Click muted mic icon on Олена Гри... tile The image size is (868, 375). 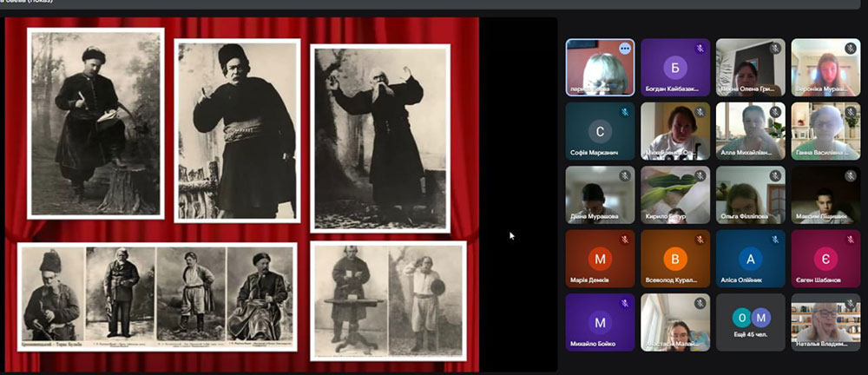775,49
